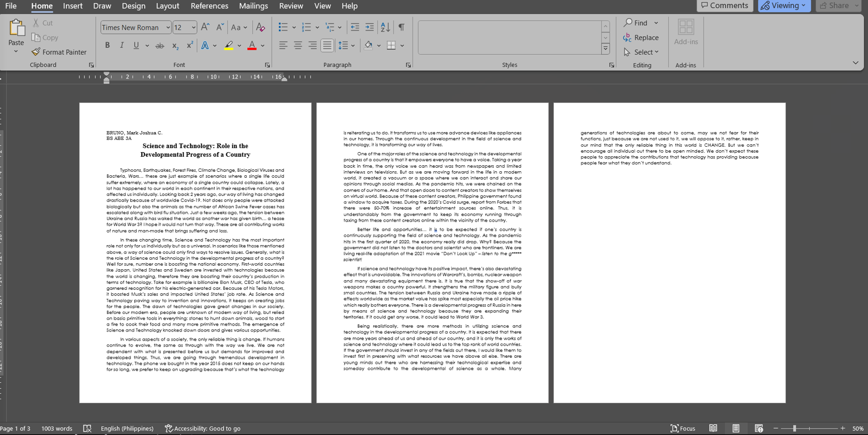Toggle bold formatting
Viewport: 868px width, 435px height.
click(107, 46)
